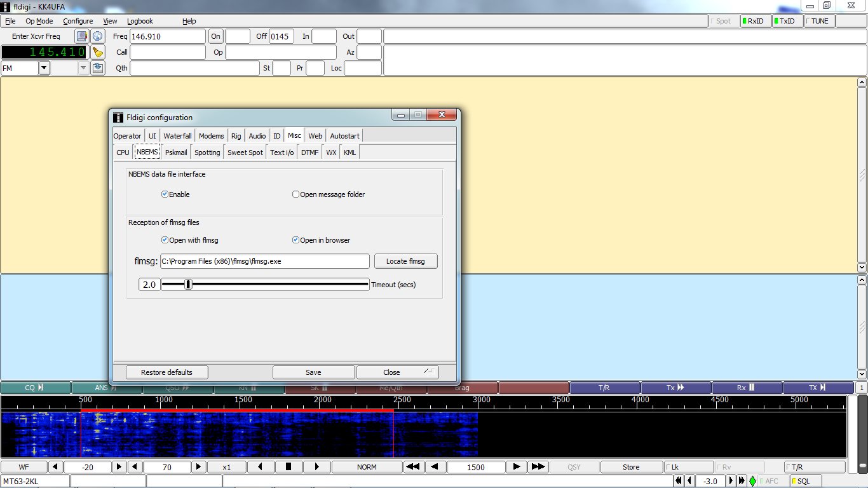Run the ANS macro
Image resolution: width=868 pixels, height=488 pixels.
107,388
